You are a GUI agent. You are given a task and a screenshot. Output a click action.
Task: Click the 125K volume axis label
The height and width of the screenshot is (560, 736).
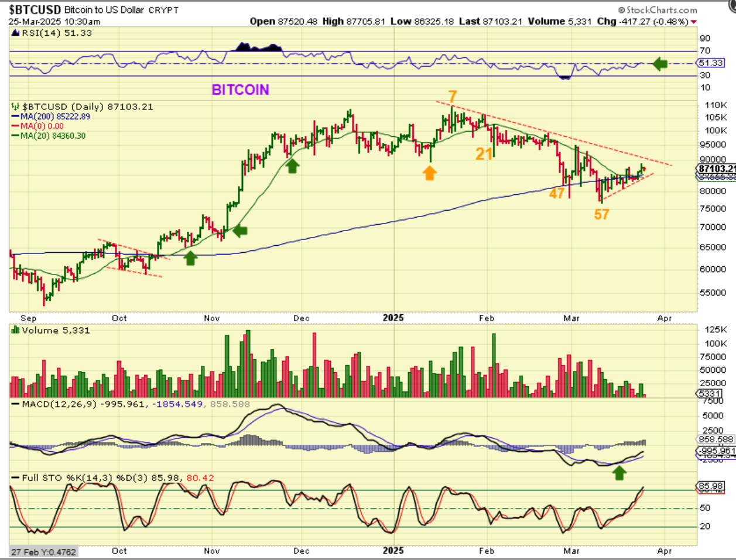[716, 329]
